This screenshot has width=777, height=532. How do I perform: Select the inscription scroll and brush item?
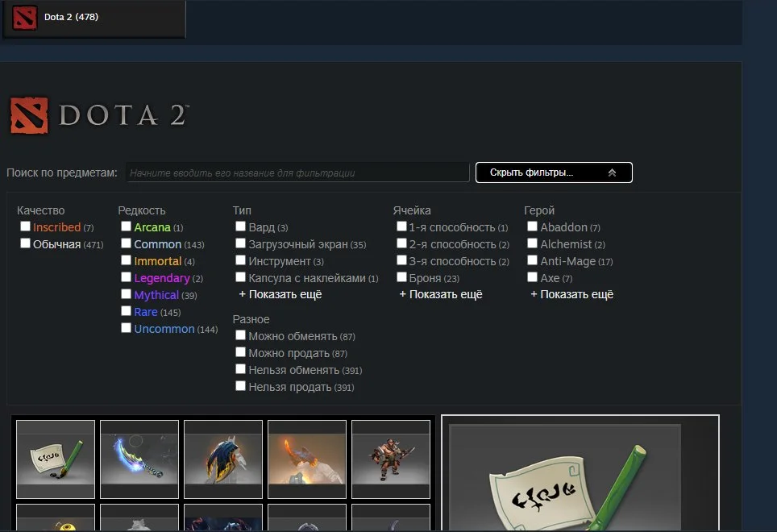pos(55,459)
